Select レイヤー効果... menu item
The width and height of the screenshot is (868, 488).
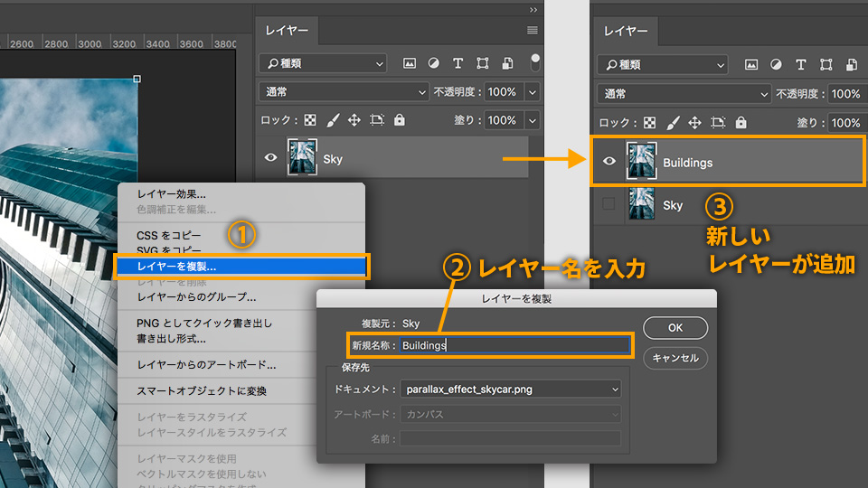(x=171, y=194)
